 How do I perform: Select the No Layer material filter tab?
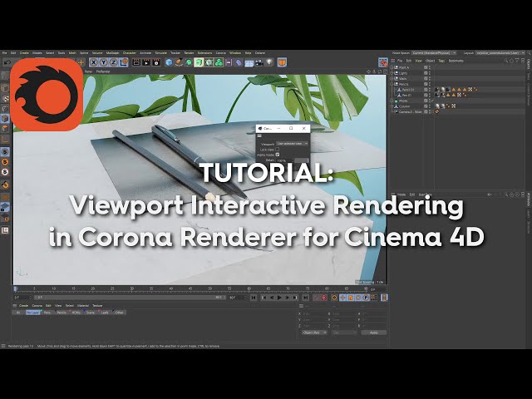33,313
